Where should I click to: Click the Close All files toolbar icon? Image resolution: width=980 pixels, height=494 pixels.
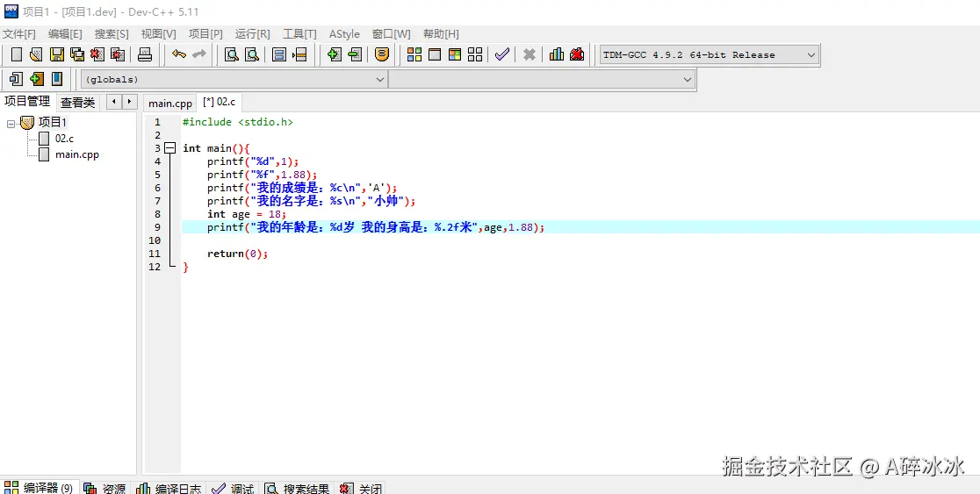click(118, 54)
